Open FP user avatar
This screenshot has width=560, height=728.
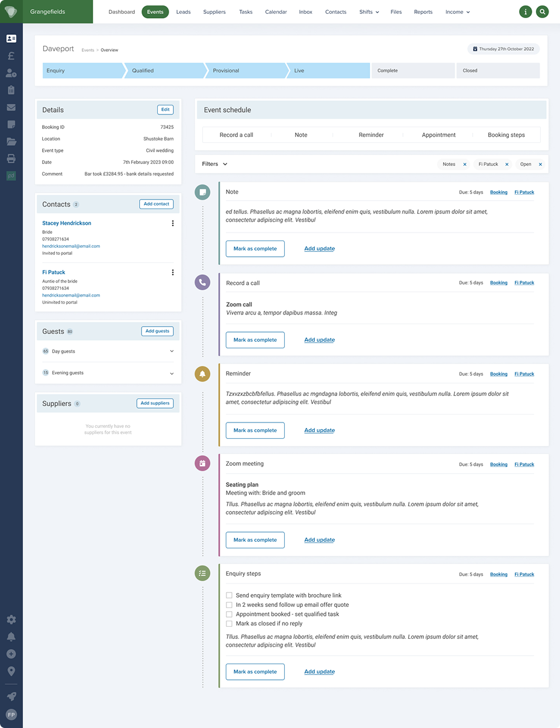pyautogui.click(x=11, y=715)
